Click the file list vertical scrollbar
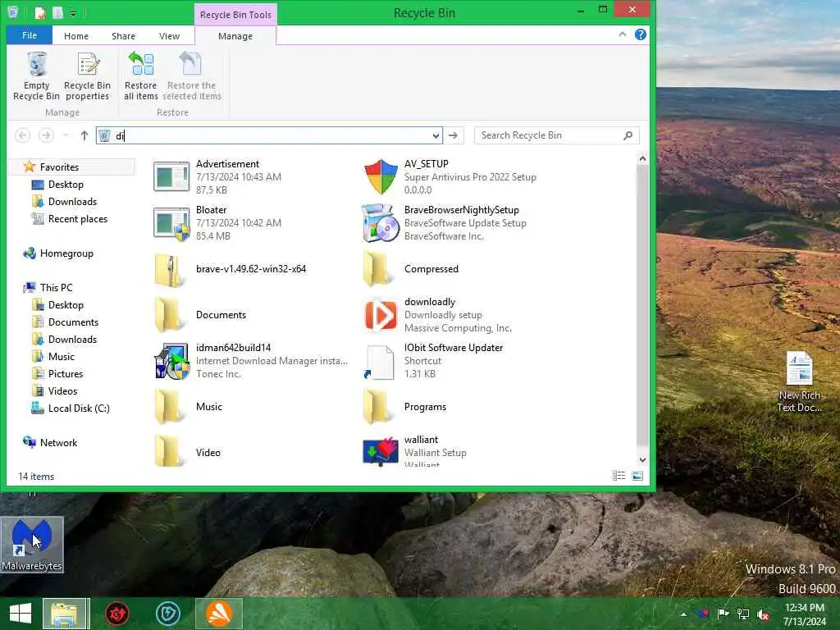This screenshot has width=840, height=630. point(642,305)
